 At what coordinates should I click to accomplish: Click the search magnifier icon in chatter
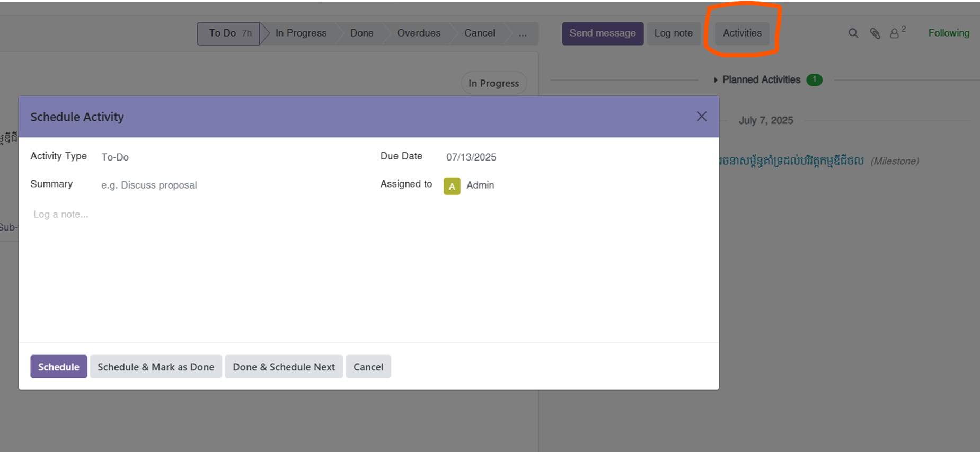pos(853,33)
